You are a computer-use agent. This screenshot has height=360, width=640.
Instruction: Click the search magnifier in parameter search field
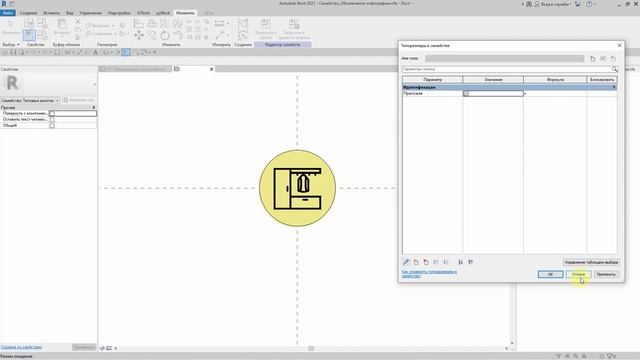(615, 69)
